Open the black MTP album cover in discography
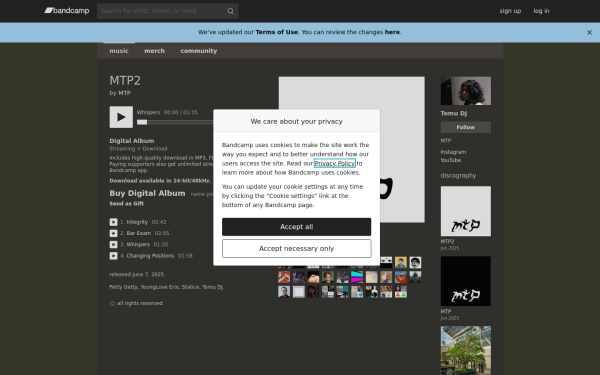Viewport: 600px width, 375px height. click(x=466, y=281)
